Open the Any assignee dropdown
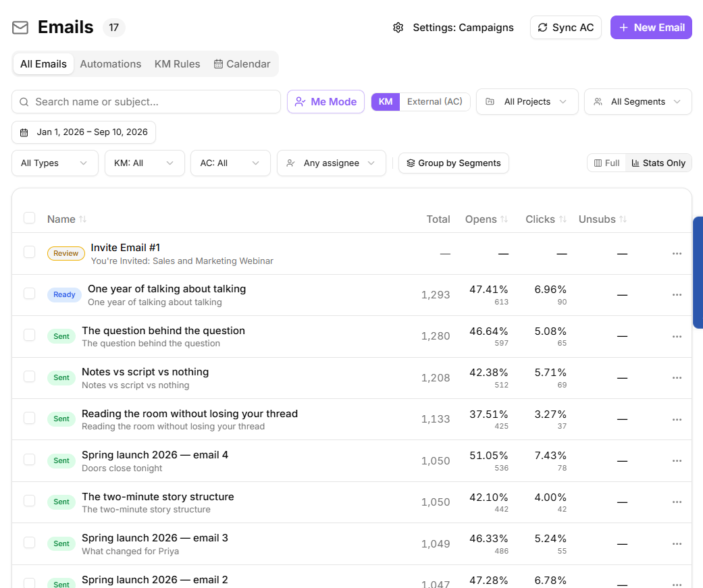 point(332,163)
